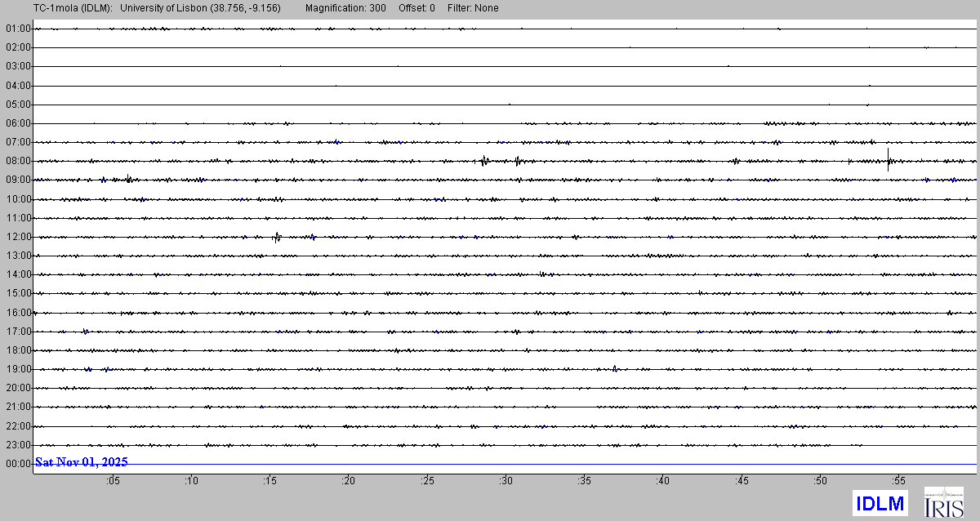Select the 01:00 hour label

(18, 29)
